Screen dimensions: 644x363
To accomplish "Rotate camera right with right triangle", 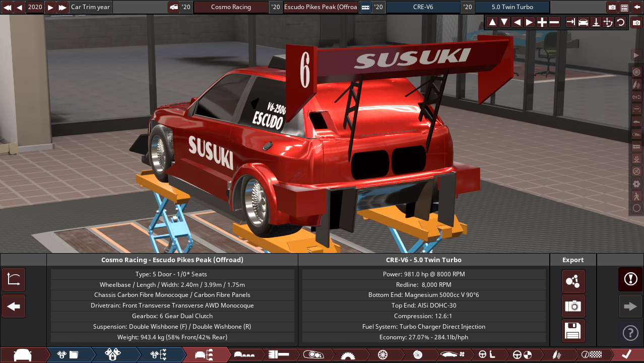I will click(529, 22).
